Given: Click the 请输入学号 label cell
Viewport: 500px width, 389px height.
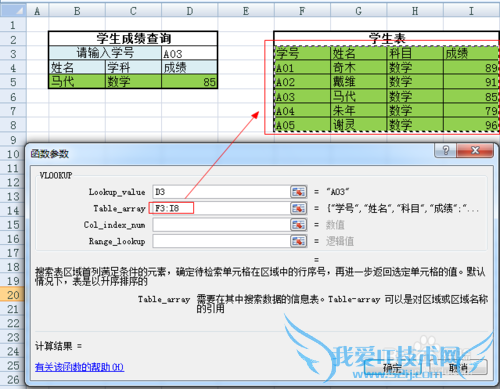Looking at the screenshot, I should tap(105, 53).
